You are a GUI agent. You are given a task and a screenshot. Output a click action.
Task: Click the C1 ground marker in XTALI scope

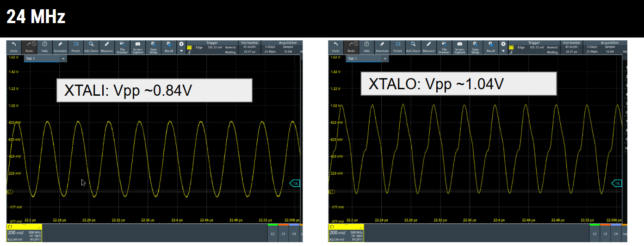10,191
